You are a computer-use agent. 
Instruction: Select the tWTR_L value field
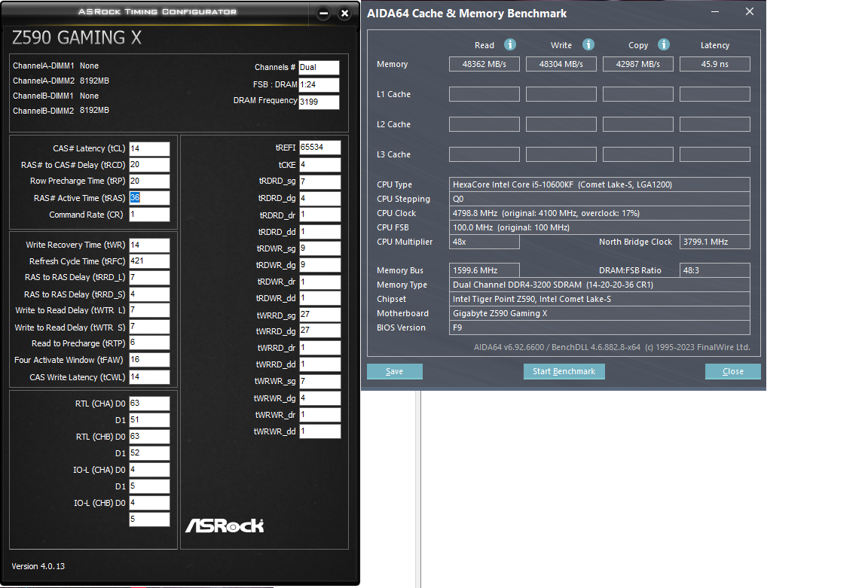pyautogui.click(x=149, y=310)
